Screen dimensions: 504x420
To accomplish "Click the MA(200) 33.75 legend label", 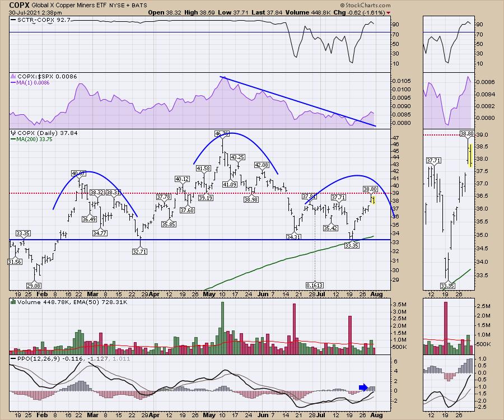I will pos(32,141).
